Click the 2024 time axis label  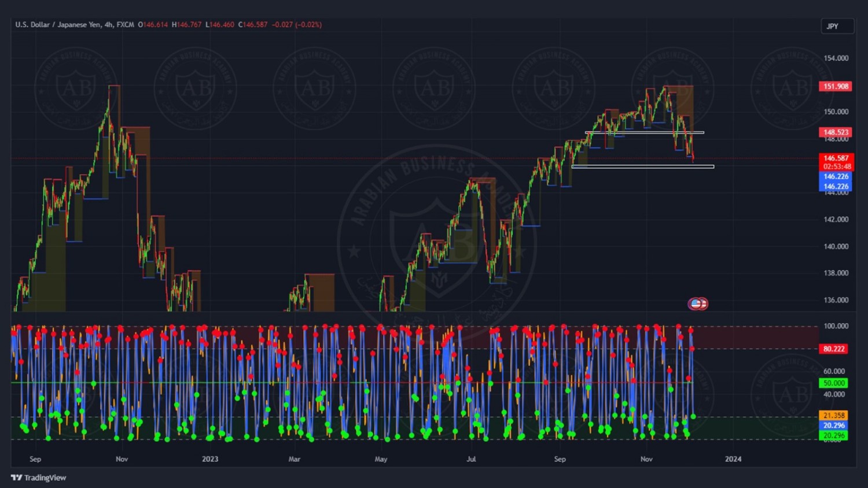pos(733,459)
